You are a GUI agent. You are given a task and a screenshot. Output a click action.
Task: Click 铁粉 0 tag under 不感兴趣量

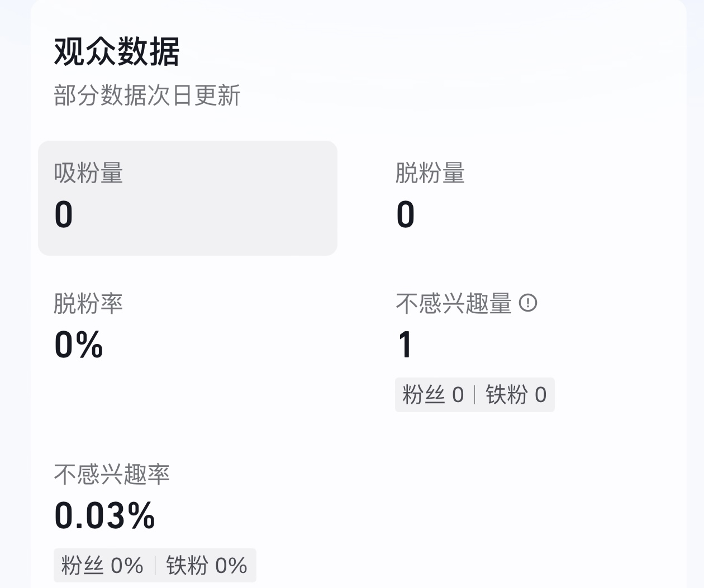click(516, 395)
